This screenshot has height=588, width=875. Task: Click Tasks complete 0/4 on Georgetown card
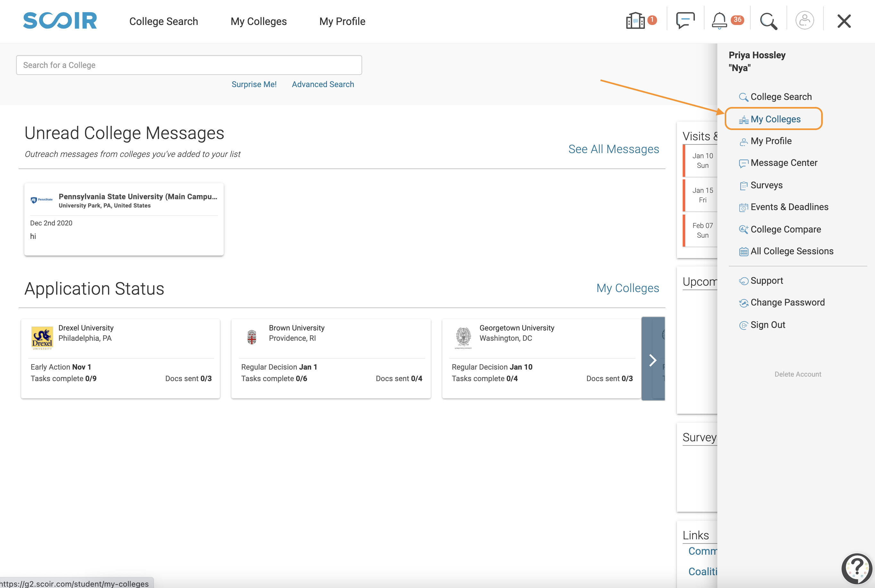point(484,379)
